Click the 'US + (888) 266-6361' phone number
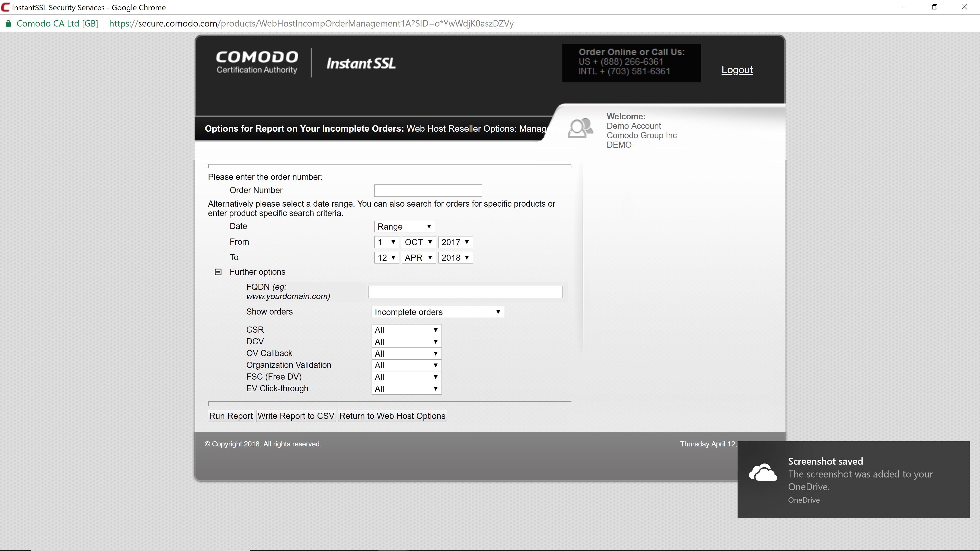Viewport: 980px width, 551px height. (x=621, y=61)
